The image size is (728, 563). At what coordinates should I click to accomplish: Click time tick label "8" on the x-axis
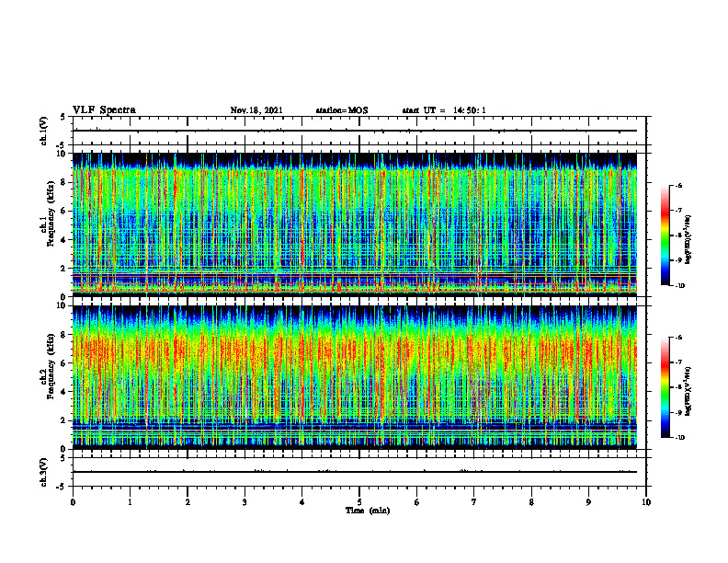point(531,502)
